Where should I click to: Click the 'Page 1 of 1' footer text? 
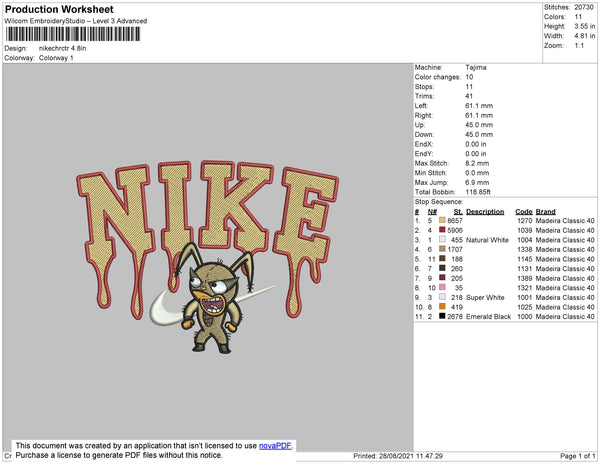pyautogui.click(x=577, y=456)
